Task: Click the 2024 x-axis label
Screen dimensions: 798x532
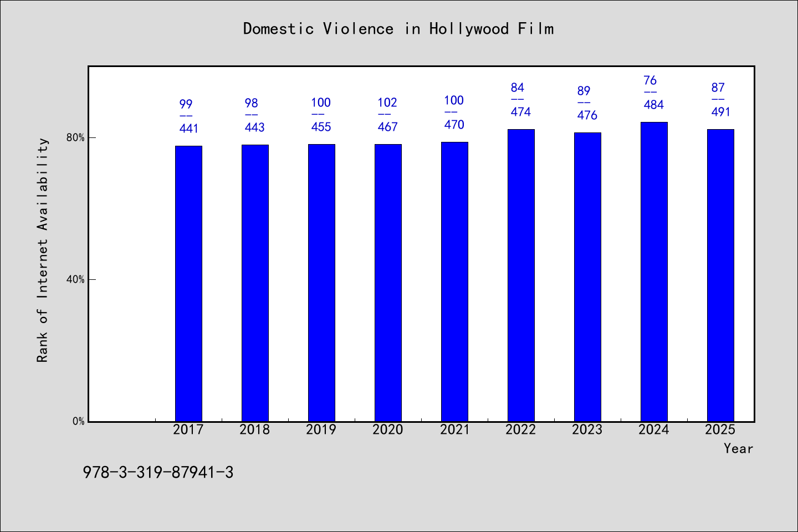Action: click(654, 429)
